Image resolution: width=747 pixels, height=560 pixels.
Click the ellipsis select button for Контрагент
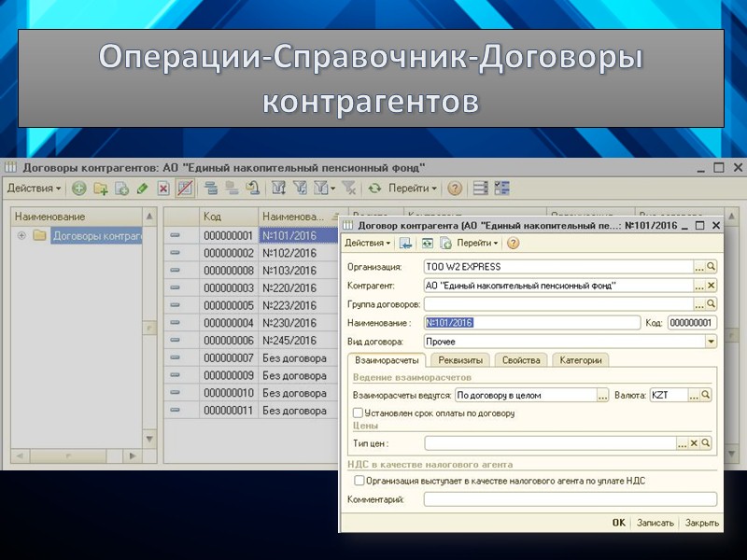pyautogui.click(x=699, y=286)
